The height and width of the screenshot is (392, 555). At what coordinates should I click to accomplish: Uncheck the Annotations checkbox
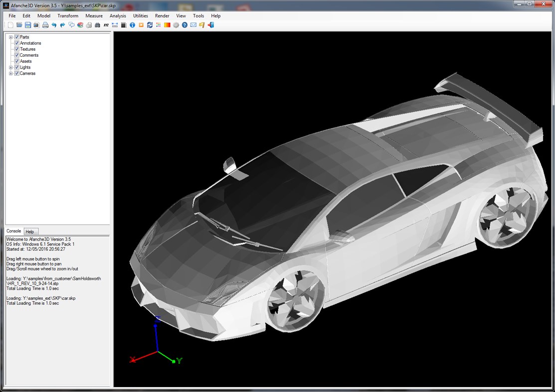tap(17, 43)
